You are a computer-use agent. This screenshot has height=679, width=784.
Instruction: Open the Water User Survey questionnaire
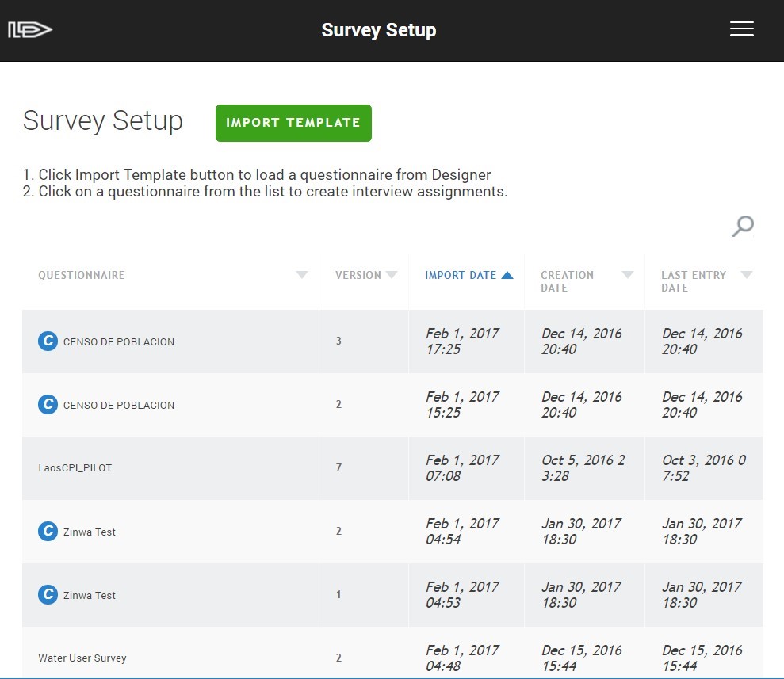click(x=82, y=658)
